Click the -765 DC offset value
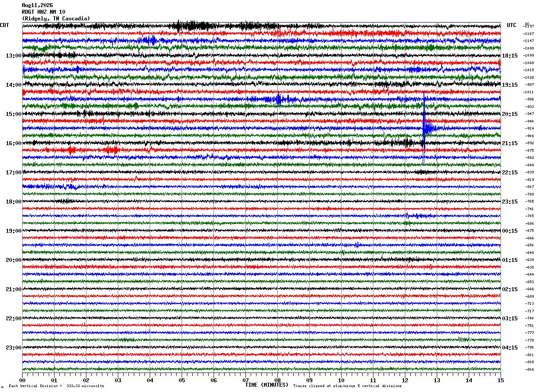 [x=530, y=201]
